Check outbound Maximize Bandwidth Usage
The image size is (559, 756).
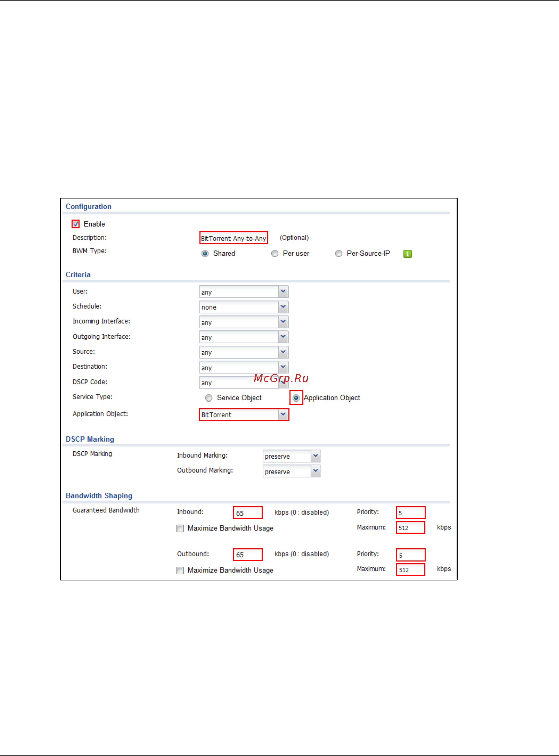[180, 571]
